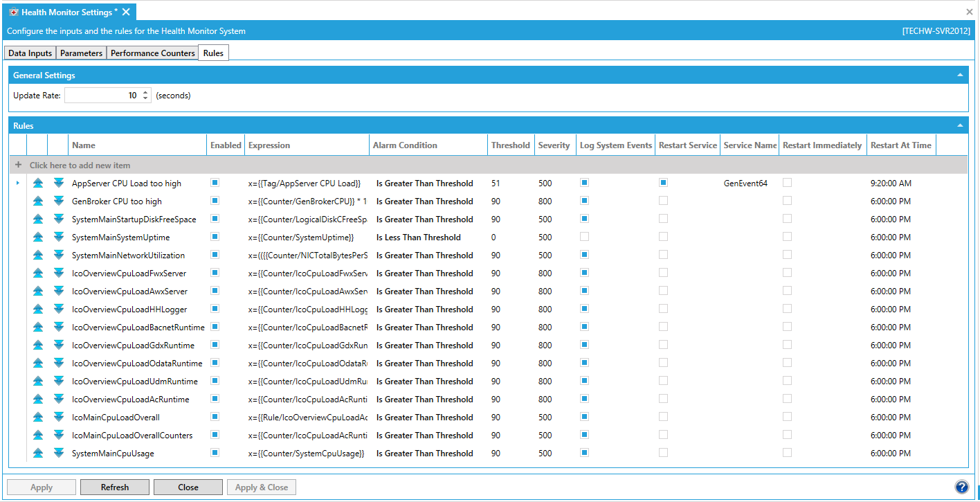Move GenBroker CPU too high rule down

pyautogui.click(x=59, y=201)
